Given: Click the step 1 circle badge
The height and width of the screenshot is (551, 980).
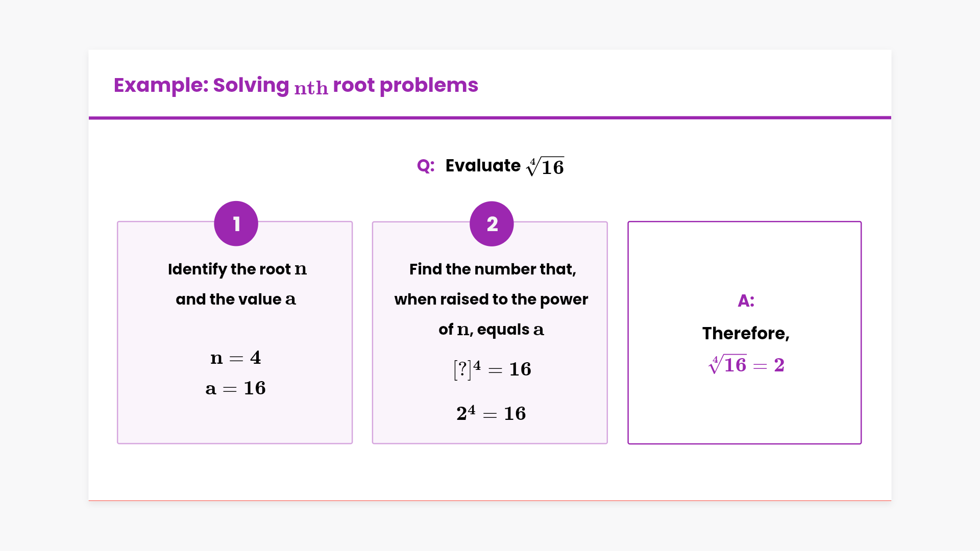Looking at the screenshot, I should 236,223.
